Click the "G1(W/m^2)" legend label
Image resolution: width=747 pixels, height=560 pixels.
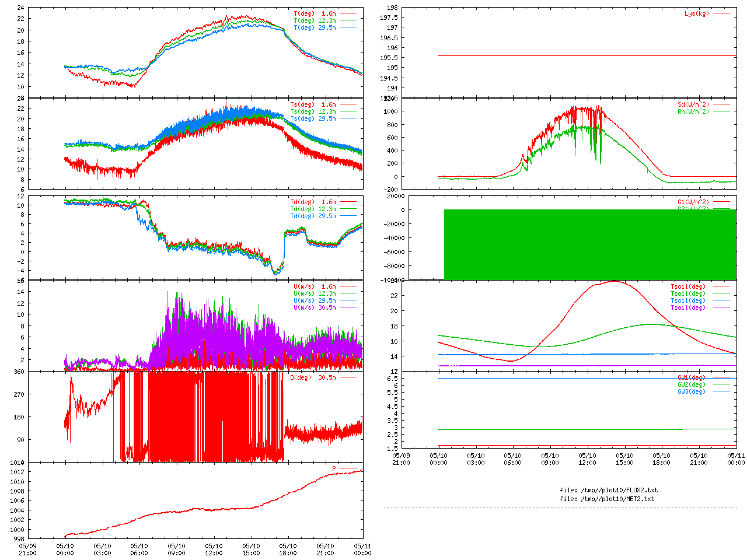[x=693, y=202]
